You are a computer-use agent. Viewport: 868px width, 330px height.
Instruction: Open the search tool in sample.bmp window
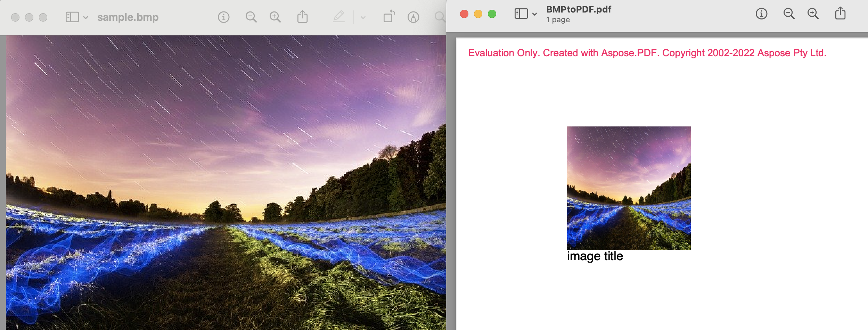439,16
